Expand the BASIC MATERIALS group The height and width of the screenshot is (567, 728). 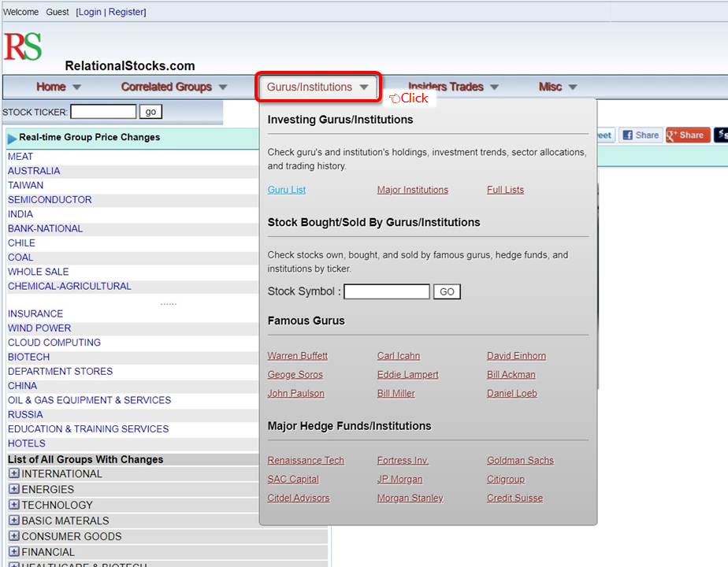pos(14,520)
